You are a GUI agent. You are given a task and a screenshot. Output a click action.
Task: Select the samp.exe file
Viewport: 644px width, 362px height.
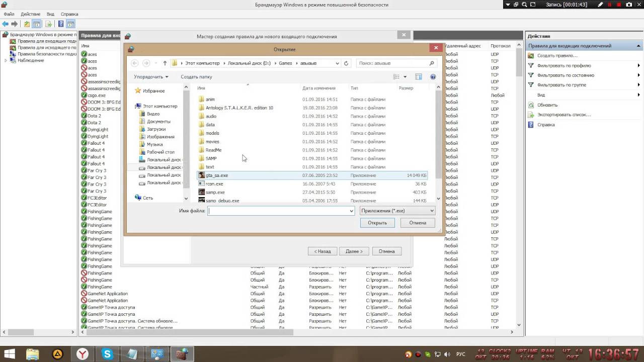pos(312,192)
